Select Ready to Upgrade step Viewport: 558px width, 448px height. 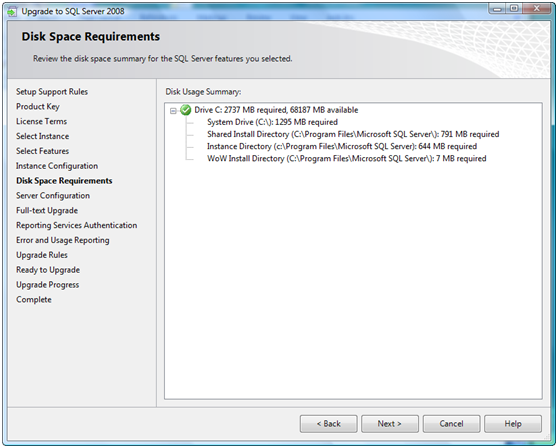click(48, 270)
